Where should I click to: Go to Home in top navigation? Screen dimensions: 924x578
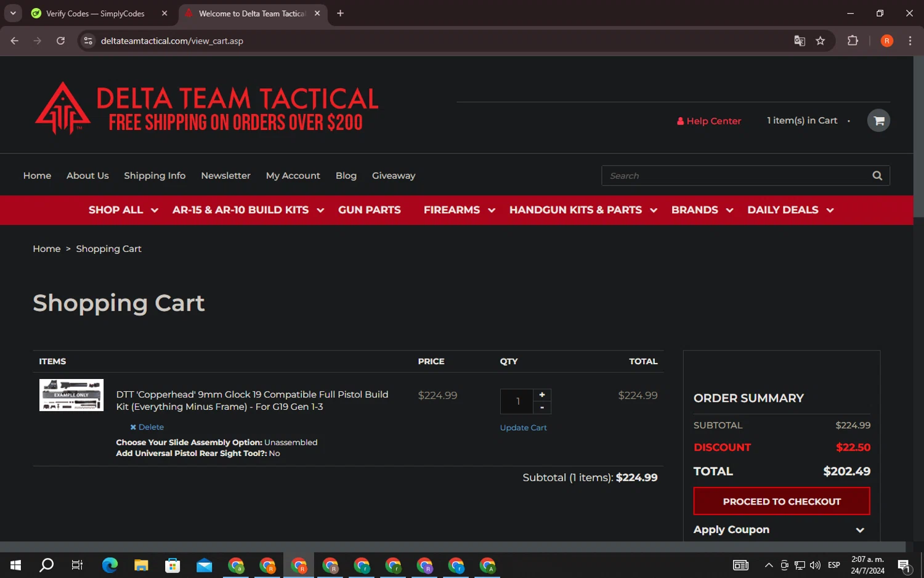(37, 176)
